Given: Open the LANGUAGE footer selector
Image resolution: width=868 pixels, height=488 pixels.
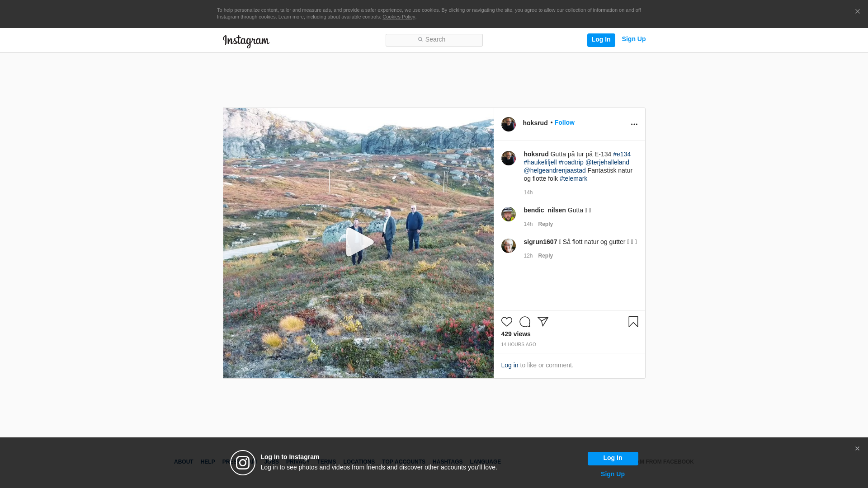Looking at the screenshot, I should click(485, 462).
